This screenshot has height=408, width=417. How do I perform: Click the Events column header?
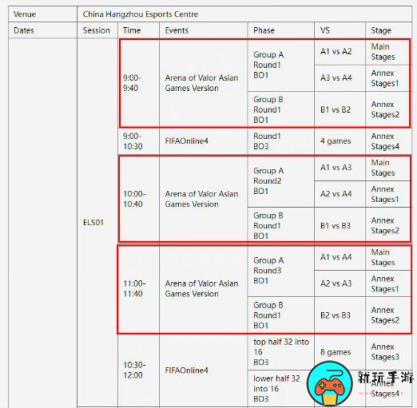203,30
